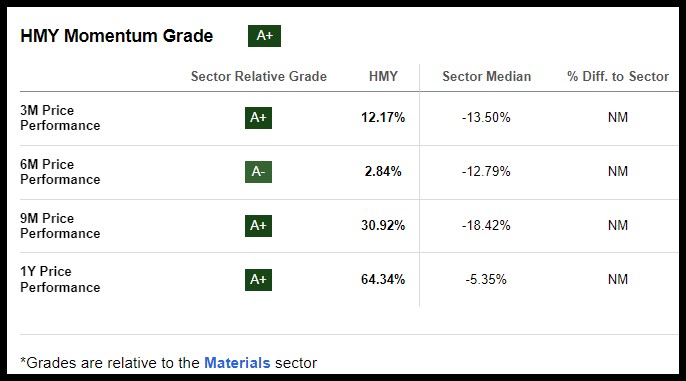686x381 pixels.
Task: Click the 9M Price Performance A+ badge
Action: [x=258, y=226]
